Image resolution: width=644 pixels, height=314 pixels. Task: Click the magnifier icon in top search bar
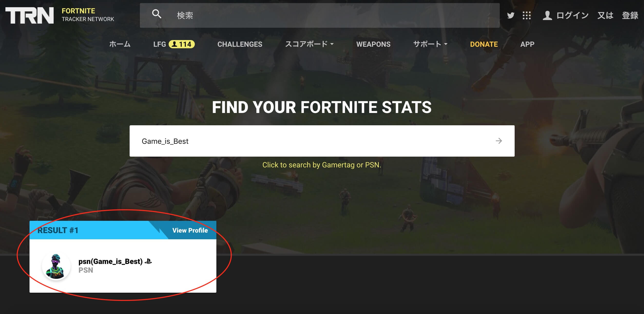pyautogui.click(x=157, y=14)
